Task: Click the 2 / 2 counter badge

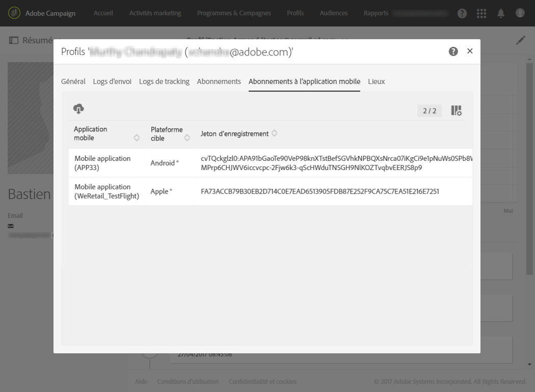Action: click(430, 111)
